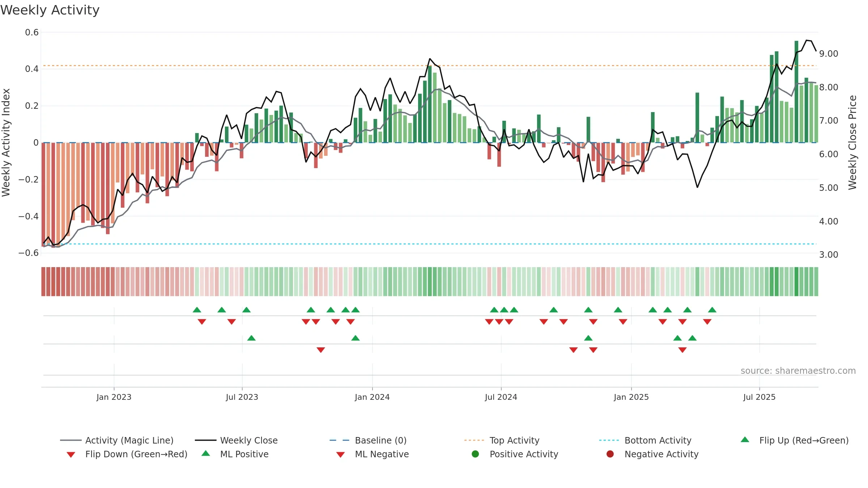Toggle the Weekly Close legend entry
Viewport: 868px width, 488px height.
pos(236,440)
